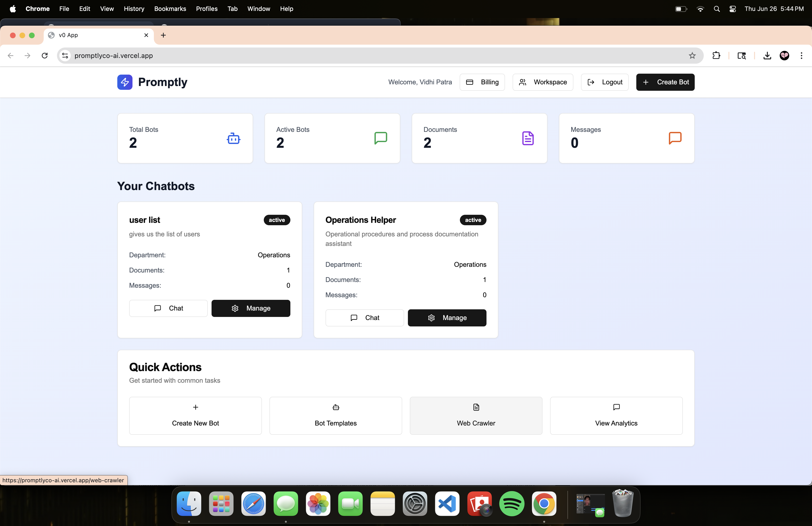Reload the page
Image resolution: width=812 pixels, height=526 pixels.
pos(45,56)
